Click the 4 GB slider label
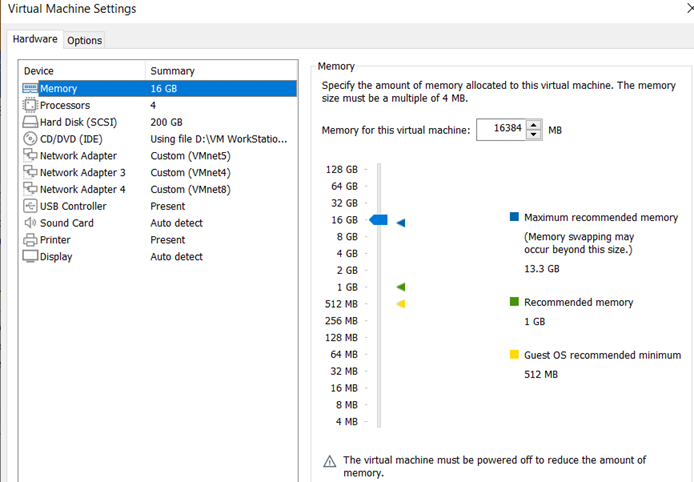The image size is (694, 482). click(x=347, y=254)
